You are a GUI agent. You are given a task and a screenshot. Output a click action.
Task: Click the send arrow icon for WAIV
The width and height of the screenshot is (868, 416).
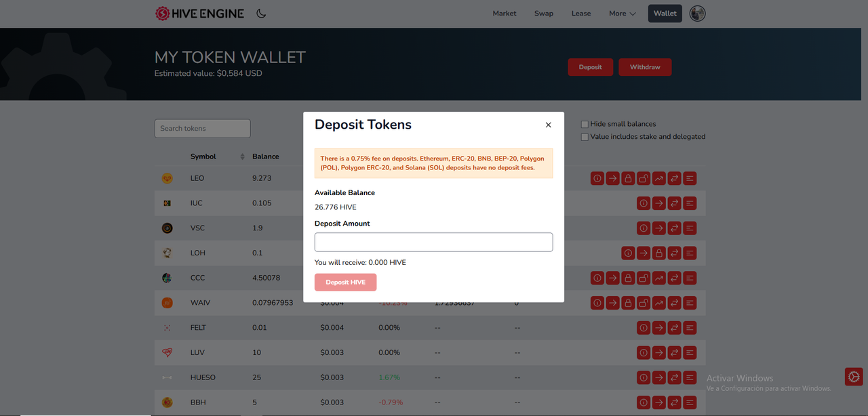point(612,303)
